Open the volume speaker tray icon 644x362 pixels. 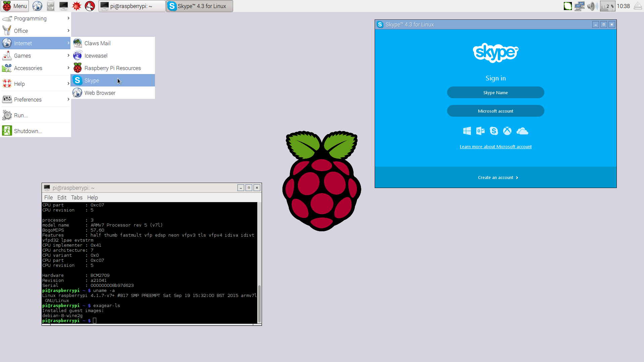point(592,6)
